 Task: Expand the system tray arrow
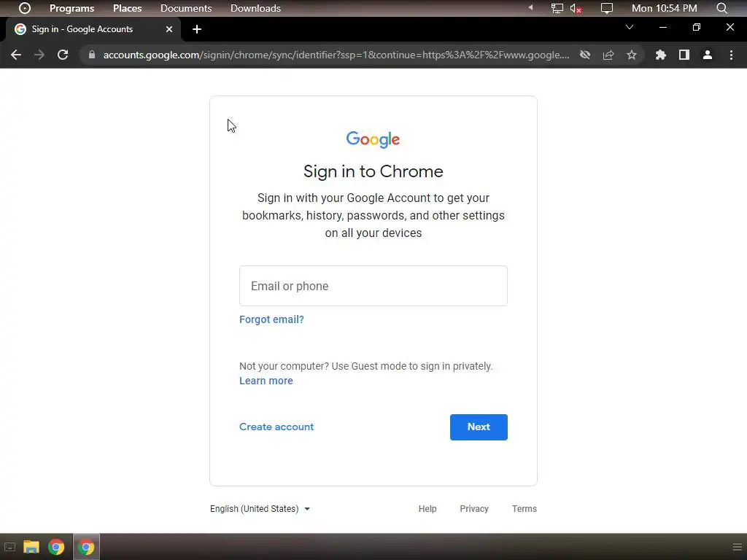coord(530,7)
